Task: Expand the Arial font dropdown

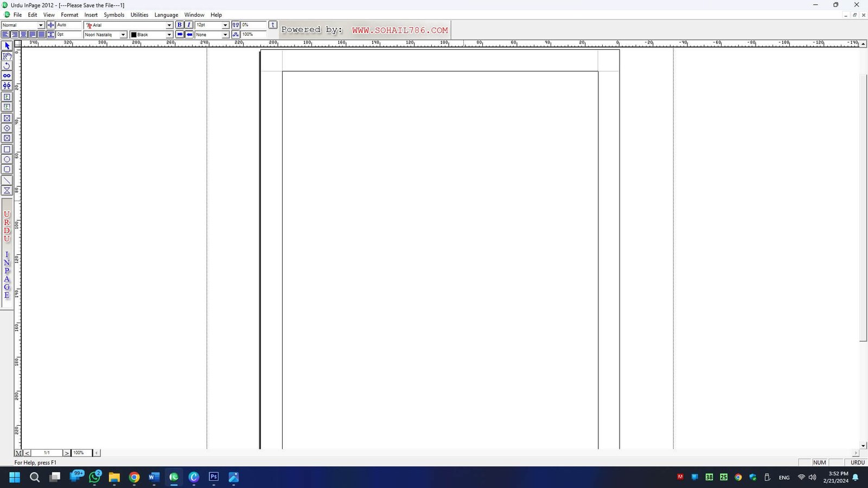Action: (169, 25)
